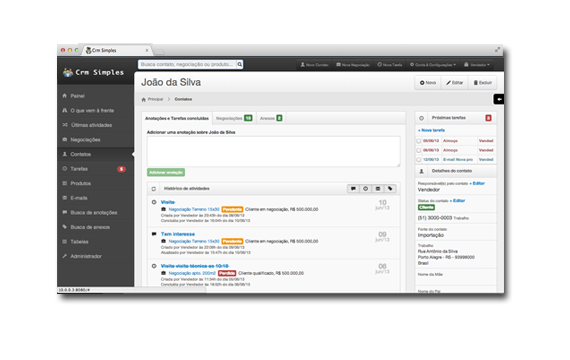Click the search magnifier icon
This screenshot has width=570, height=360.
pos(240,64)
